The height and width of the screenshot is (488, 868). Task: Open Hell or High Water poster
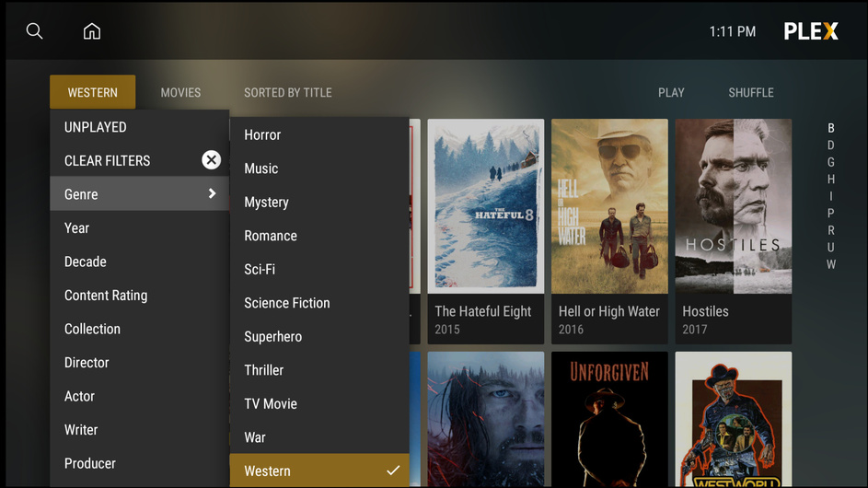click(609, 206)
